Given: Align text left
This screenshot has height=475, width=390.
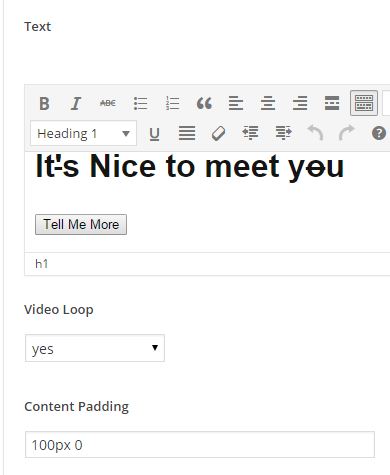Looking at the screenshot, I should coord(236,103).
